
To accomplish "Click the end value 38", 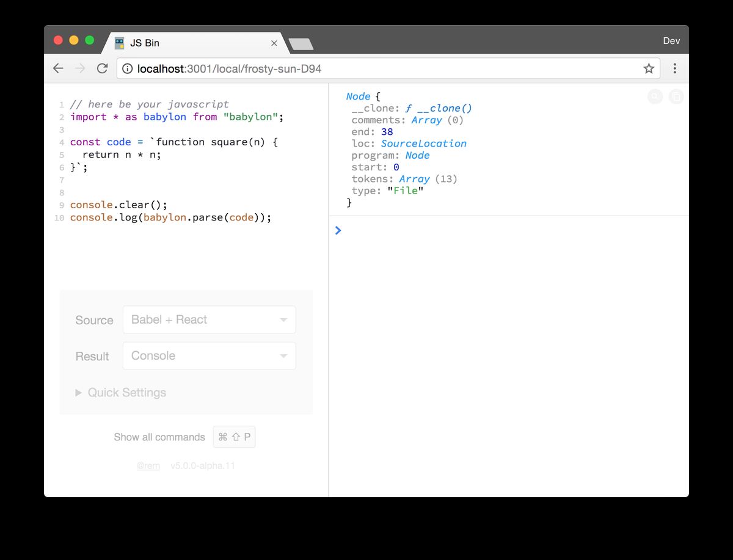I will pos(387,132).
